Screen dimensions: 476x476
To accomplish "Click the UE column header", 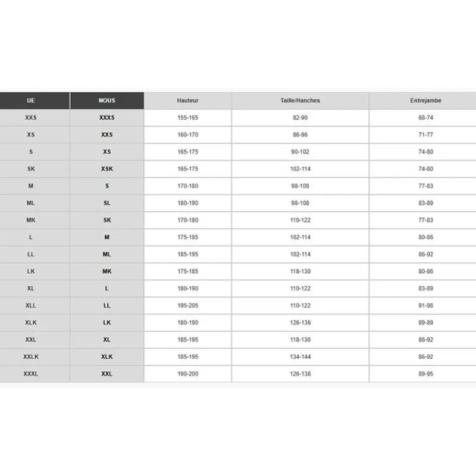I will point(31,101).
